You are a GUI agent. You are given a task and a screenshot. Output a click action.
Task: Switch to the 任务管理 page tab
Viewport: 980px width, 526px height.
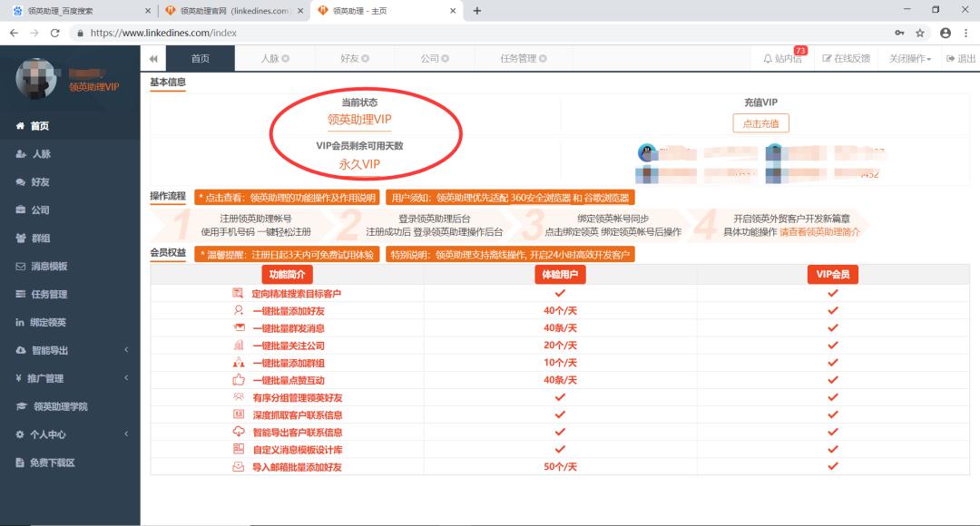click(518, 59)
